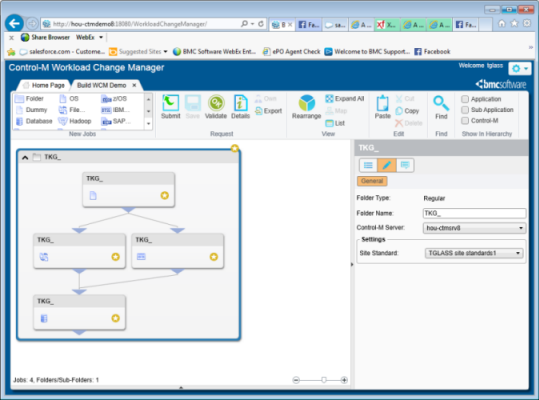Enable Application in hierarchy

[x=465, y=99]
